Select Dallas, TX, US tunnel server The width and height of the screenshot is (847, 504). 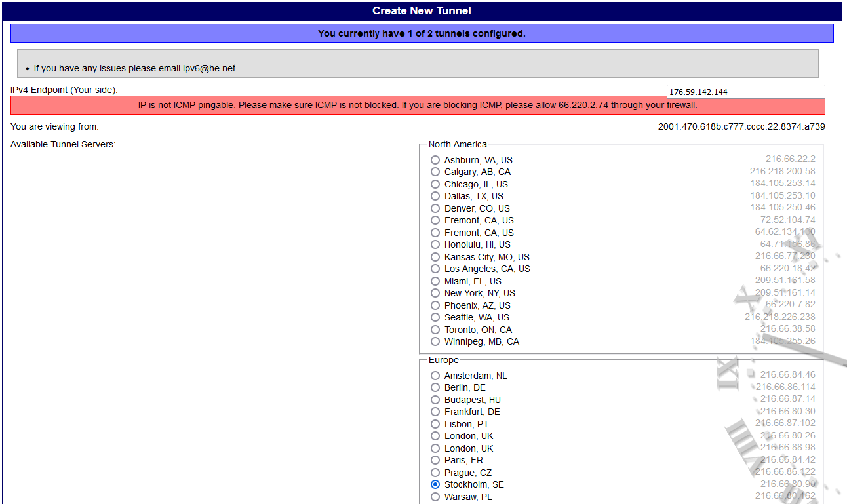435,196
